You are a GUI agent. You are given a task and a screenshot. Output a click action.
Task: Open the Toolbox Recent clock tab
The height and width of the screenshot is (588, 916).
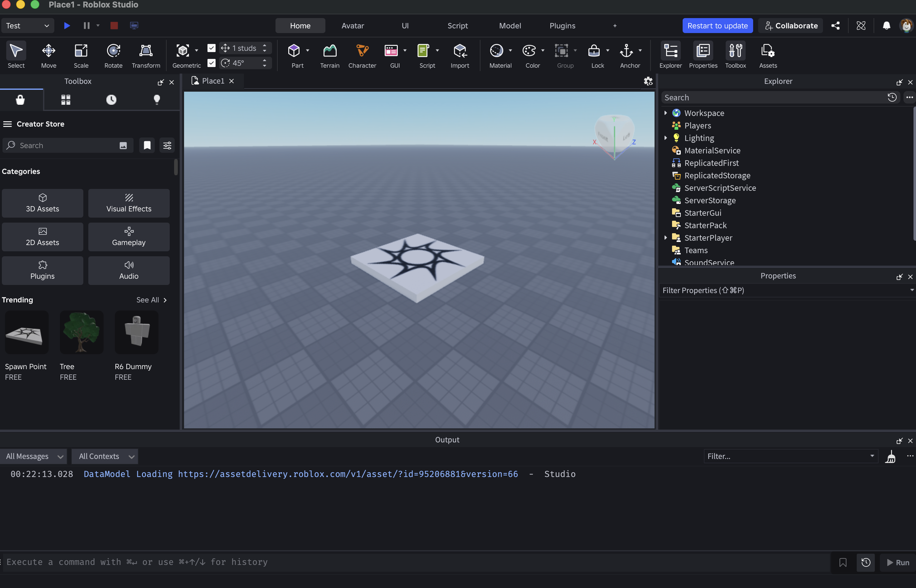pos(111,100)
